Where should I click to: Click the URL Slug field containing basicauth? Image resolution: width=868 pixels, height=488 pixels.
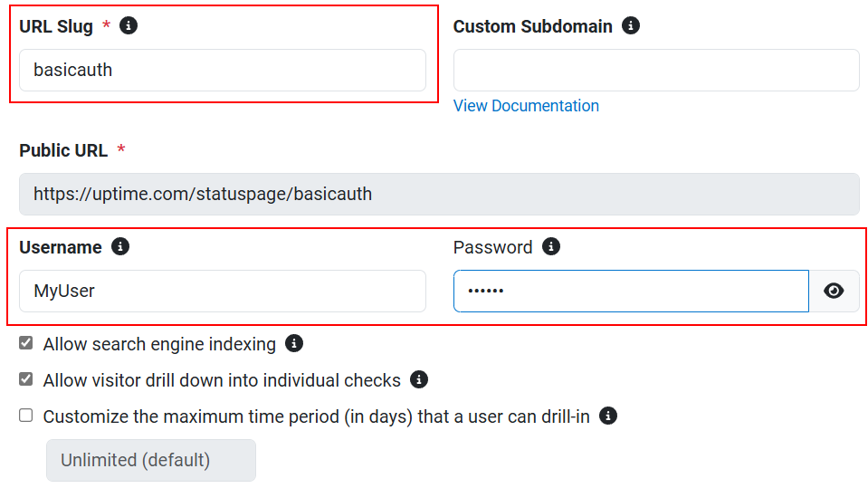coord(223,71)
